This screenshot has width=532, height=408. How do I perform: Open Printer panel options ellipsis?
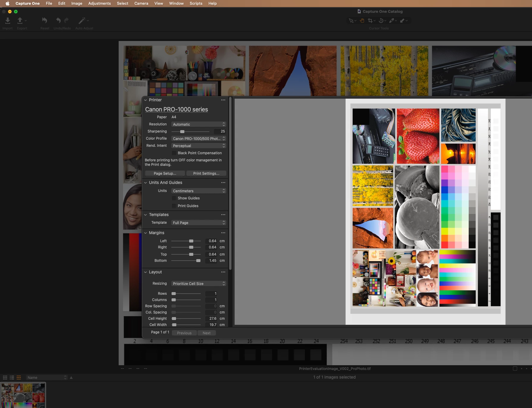pyautogui.click(x=223, y=100)
